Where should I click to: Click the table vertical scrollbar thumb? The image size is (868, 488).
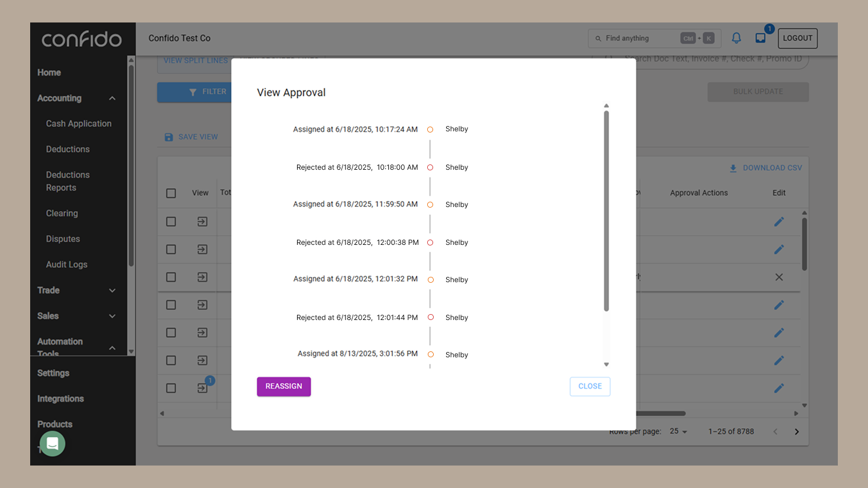pos(805,244)
